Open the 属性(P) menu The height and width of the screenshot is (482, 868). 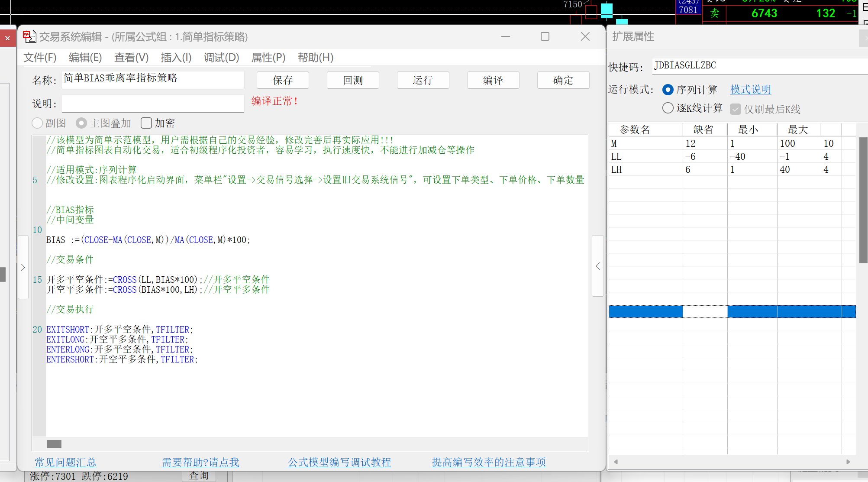click(268, 58)
